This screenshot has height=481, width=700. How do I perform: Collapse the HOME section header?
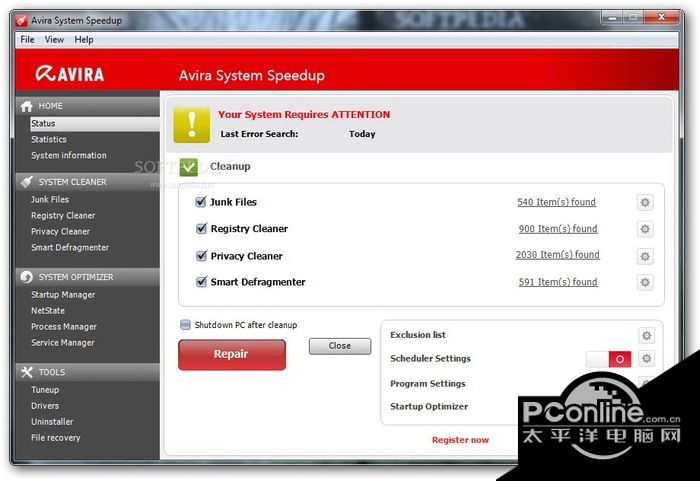click(x=88, y=106)
